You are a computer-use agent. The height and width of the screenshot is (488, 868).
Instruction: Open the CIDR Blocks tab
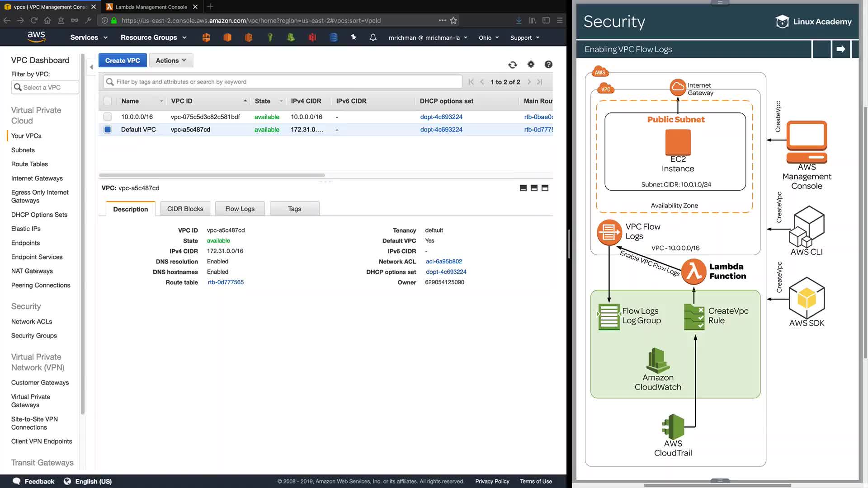pos(185,209)
